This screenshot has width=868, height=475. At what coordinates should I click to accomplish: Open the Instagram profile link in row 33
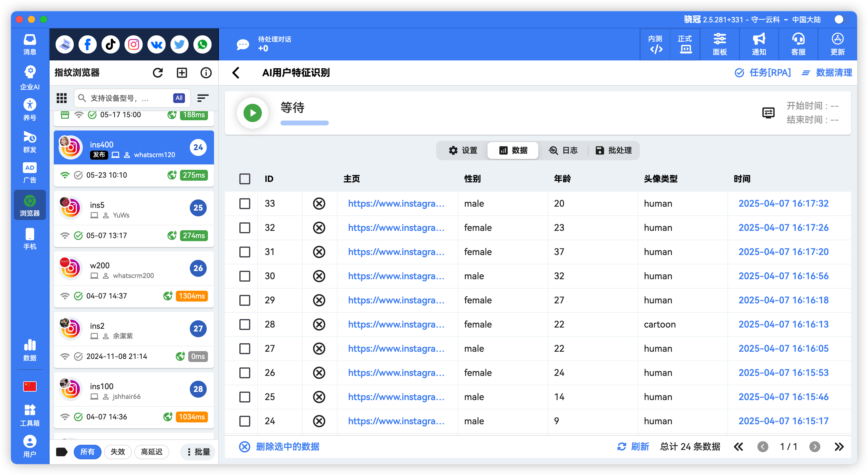[396, 203]
